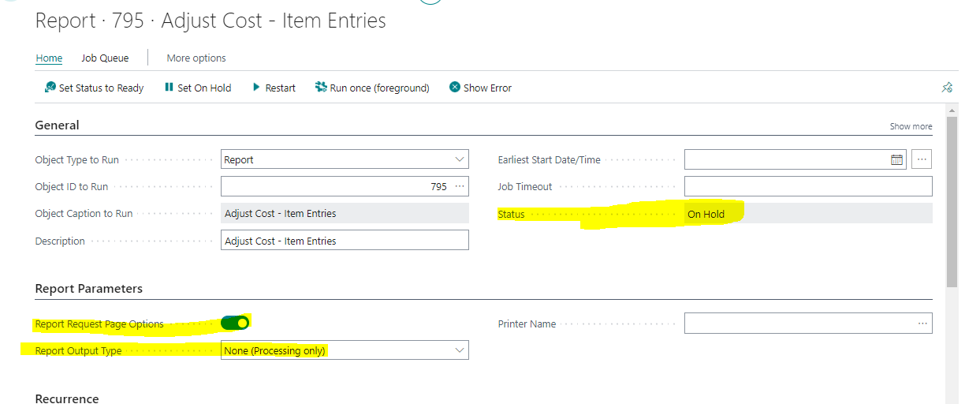This screenshot has width=980, height=404.
Task: Click the vertical scrollbar thumb
Action: tap(952, 201)
